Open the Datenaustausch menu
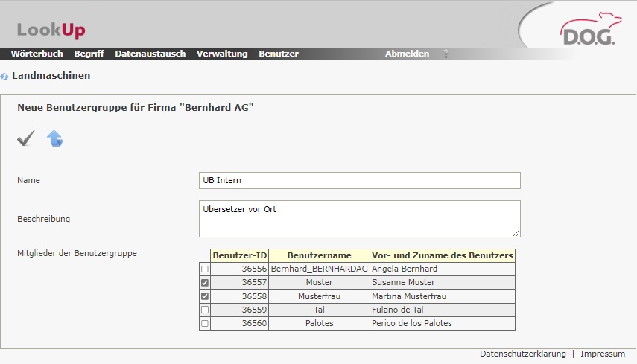 [x=150, y=54]
